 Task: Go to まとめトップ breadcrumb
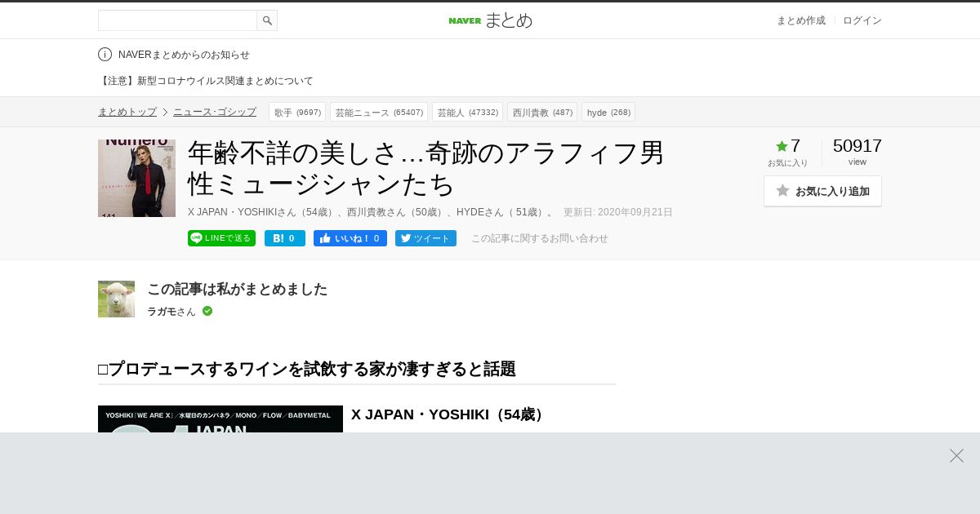(127, 112)
